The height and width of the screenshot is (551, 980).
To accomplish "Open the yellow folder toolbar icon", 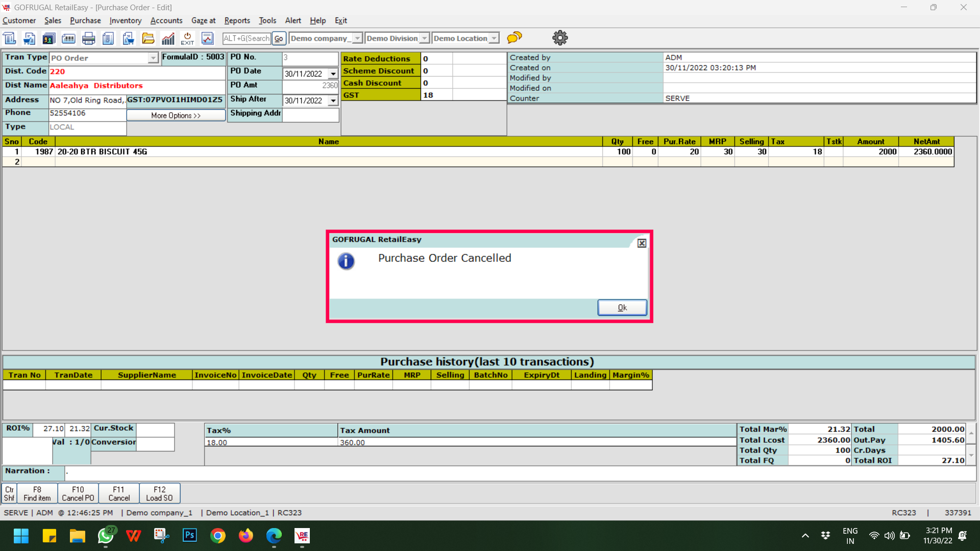I will tap(148, 38).
